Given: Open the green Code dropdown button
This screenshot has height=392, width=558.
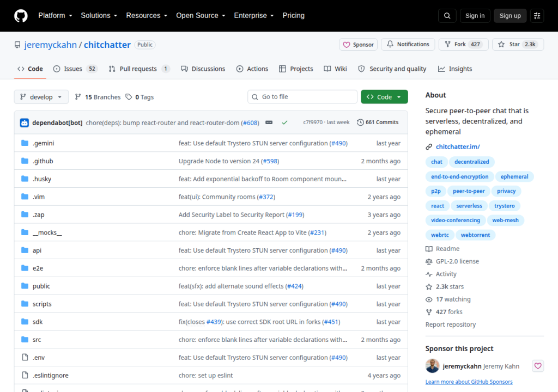Looking at the screenshot, I should 384,97.
